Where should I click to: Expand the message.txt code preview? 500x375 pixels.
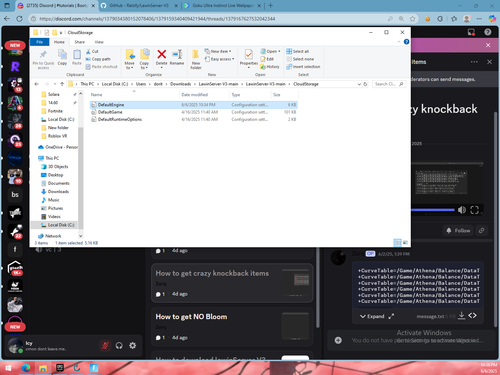pyautogui.click(x=372, y=316)
